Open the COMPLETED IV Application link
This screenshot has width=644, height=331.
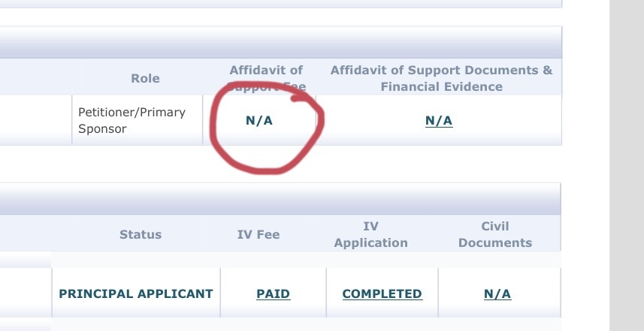click(x=382, y=293)
